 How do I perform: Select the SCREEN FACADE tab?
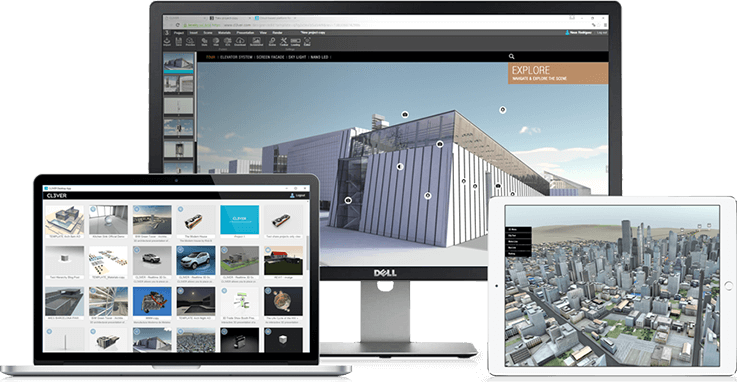click(270, 57)
